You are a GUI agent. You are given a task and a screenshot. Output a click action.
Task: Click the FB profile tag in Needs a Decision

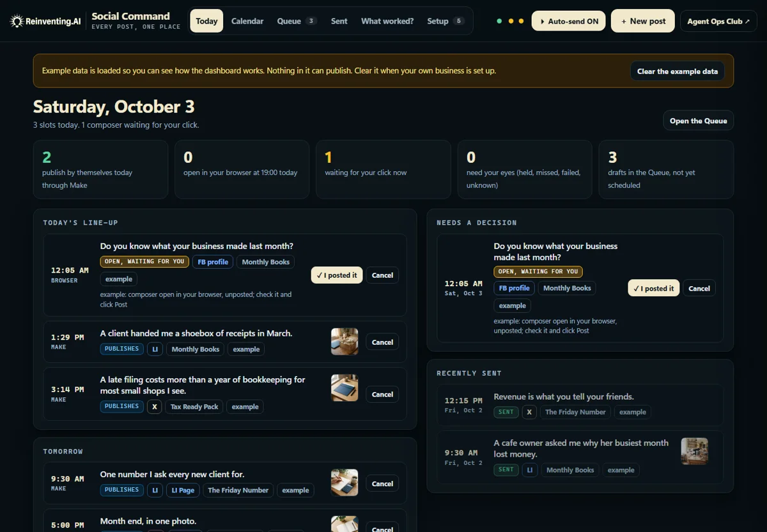click(x=515, y=288)
